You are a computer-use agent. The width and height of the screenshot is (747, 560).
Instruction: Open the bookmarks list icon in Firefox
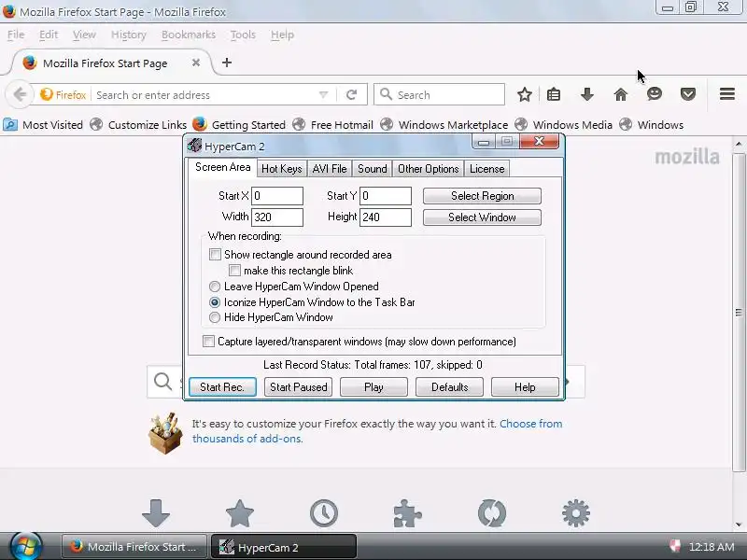553,94
